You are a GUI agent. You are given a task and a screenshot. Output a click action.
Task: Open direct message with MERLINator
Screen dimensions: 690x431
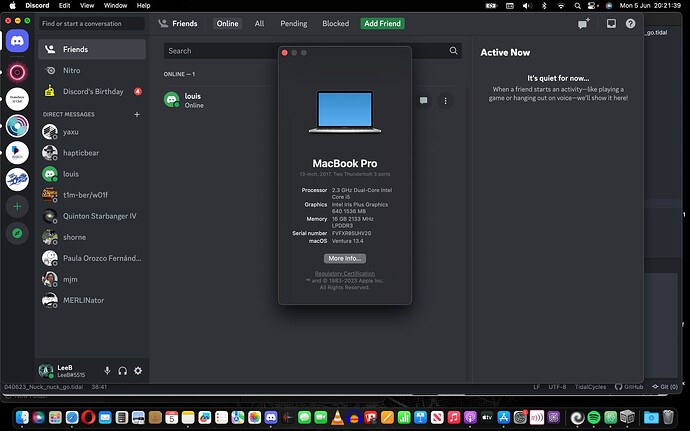[x=92, y=300]
